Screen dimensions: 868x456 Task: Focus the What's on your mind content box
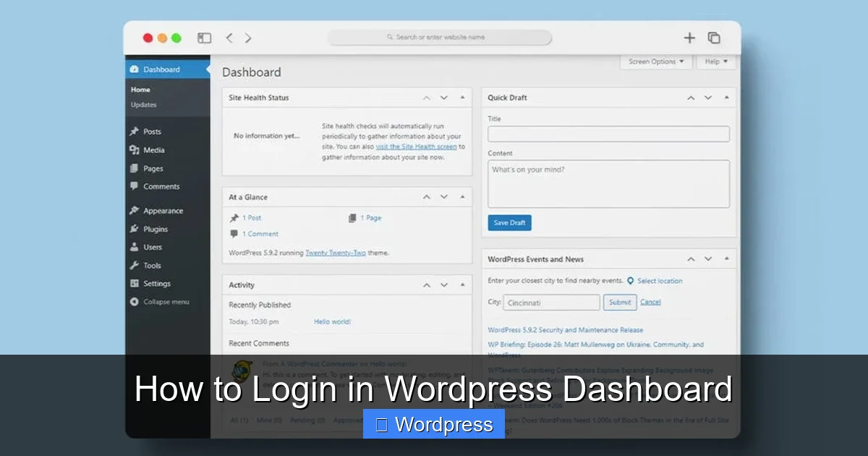[x=608, y=184]
